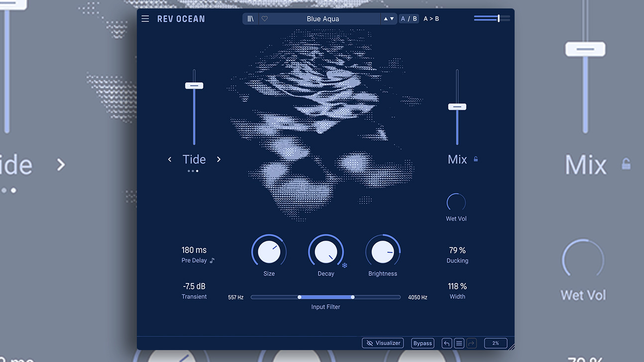Toggle the freeze snowflake near Decay
The width and height of the screenshot is (644, 362).
(344, 265)
